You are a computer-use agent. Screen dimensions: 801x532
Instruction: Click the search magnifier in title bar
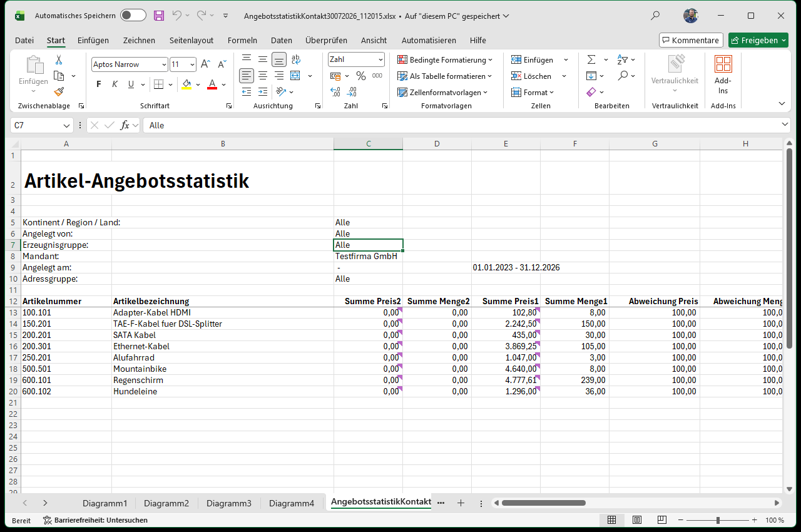point(655,16)
